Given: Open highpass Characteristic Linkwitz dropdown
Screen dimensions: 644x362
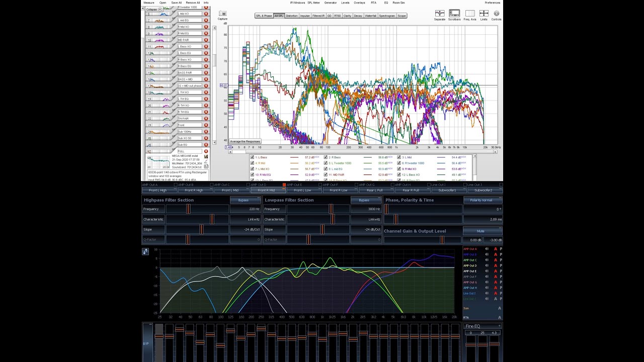Looking at the screenshot, I should point(245,219).
